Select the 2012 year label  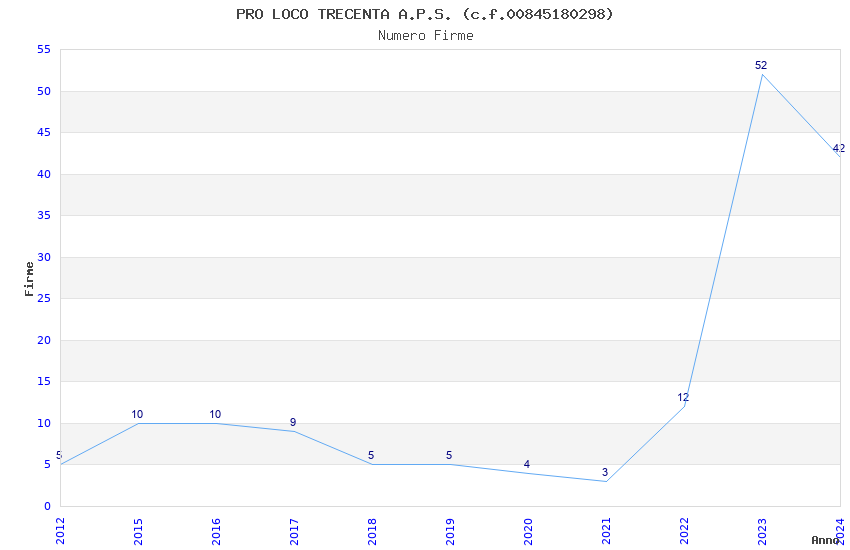click(x=60, y=531)
